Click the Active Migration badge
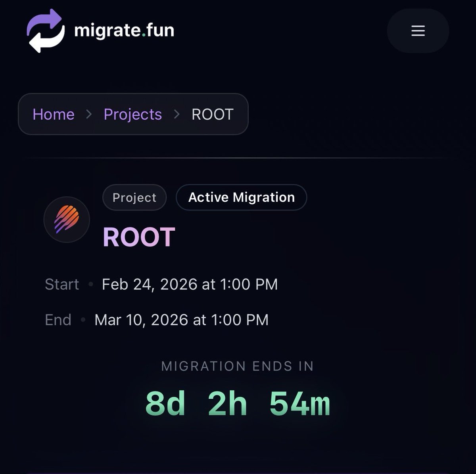The image size is (476, 474). 242,197
